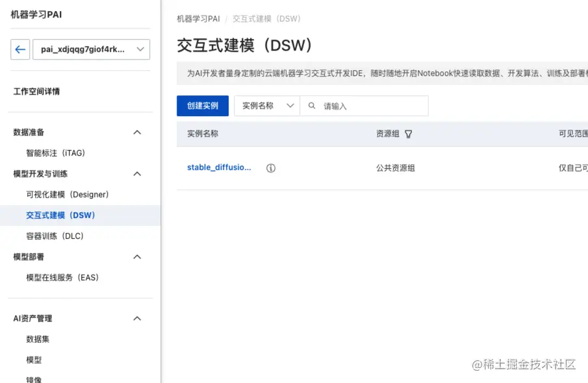Open 工作空间详情 in sidebar
This screenshot has height=383, width=588.
click(x=36, y=92)
